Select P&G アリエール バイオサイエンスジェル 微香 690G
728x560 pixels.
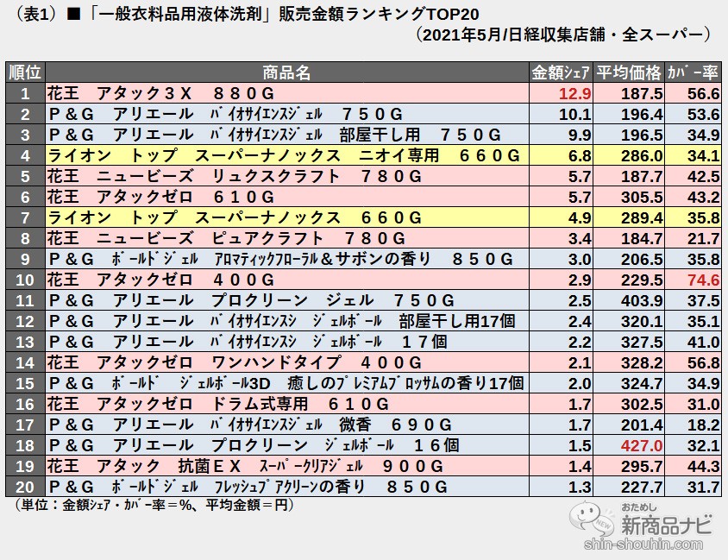(x=286, y=425)
